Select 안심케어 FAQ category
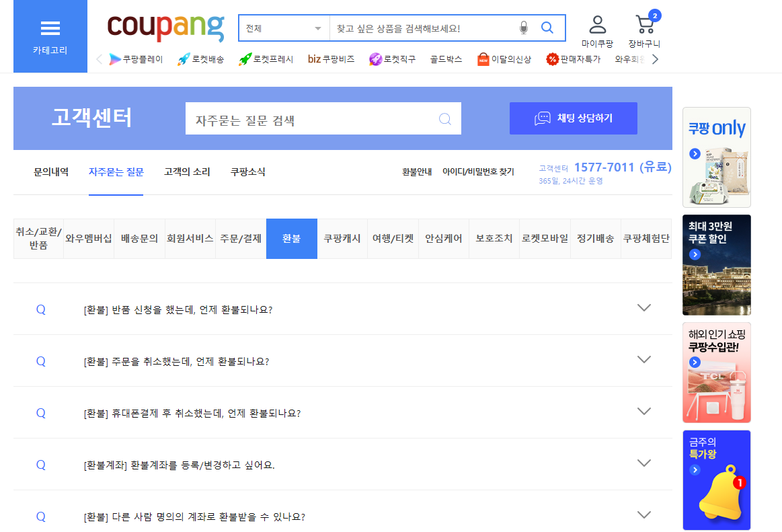 [x=443, y=239]
